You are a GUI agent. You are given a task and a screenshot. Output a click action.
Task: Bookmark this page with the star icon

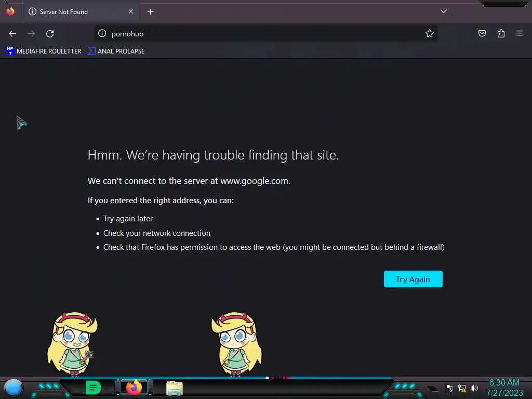click(x=430, y=33)
